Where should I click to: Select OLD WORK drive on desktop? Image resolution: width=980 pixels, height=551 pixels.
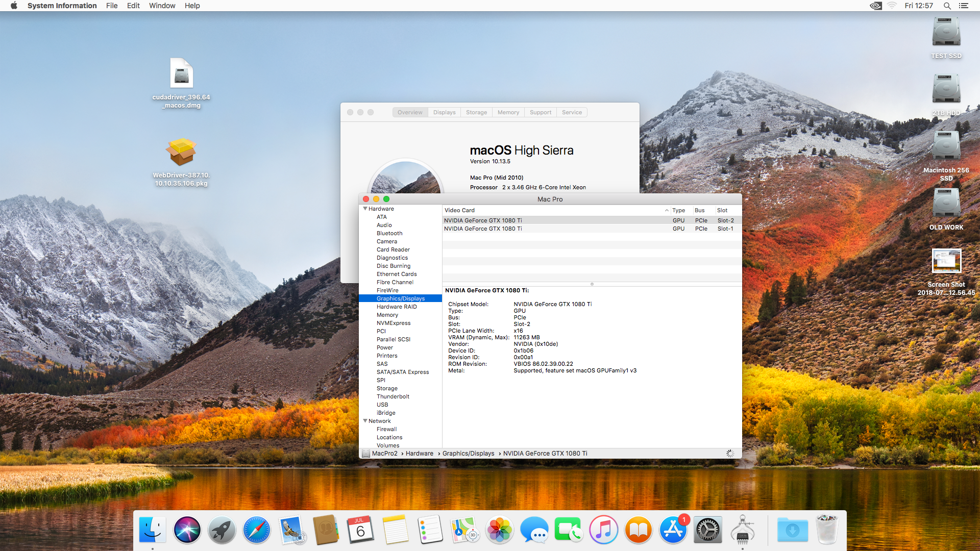pos(946,204)
